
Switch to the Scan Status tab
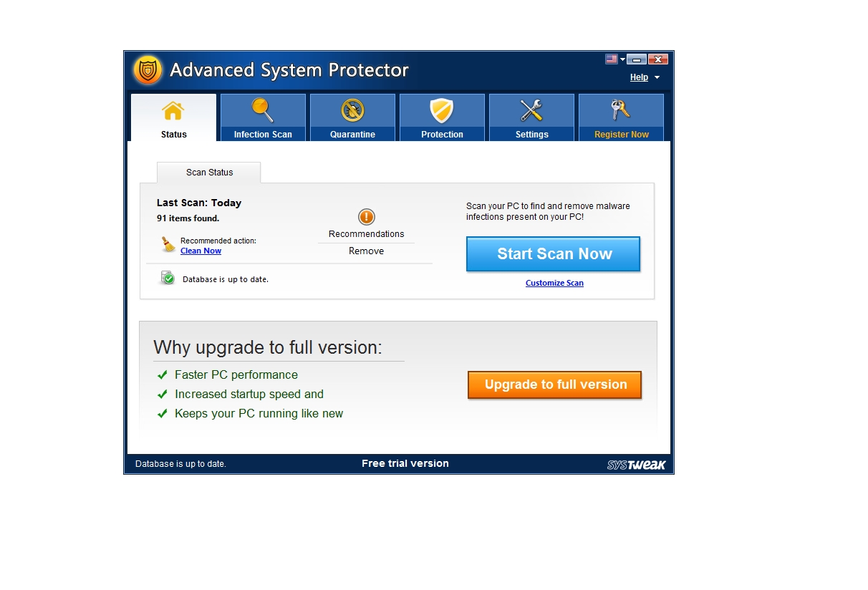click(x=208, y=172)
